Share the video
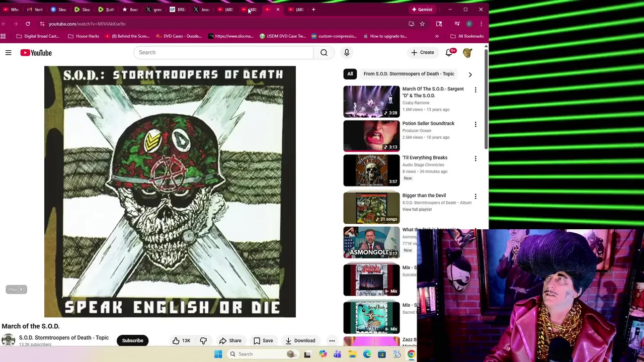This screenshot has height=362, width=644. click(x=230, y=340)
